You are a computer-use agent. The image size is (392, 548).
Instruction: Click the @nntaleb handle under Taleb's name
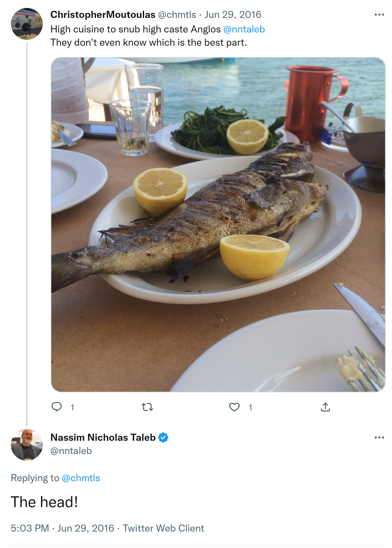tap(71, 451)
